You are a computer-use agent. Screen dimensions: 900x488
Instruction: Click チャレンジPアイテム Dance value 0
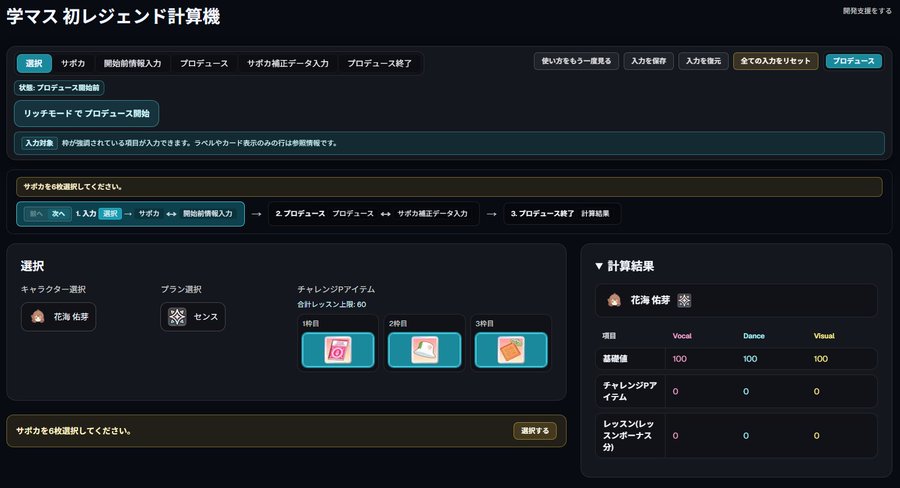tap(746, 392)
